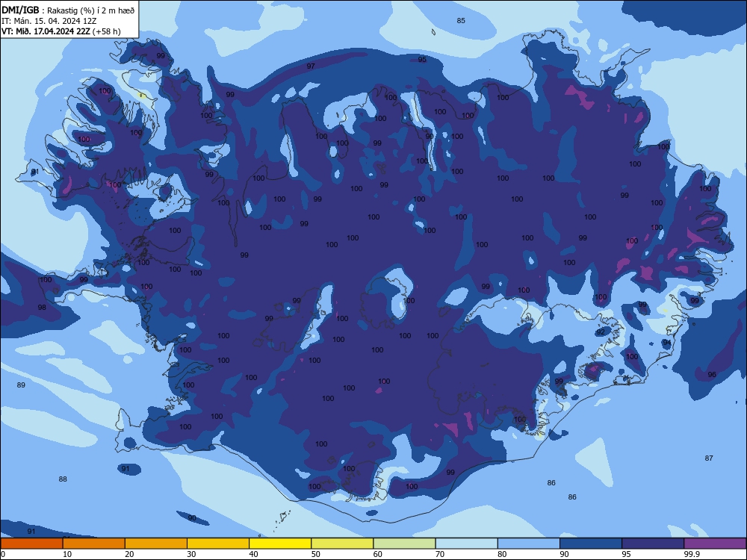Screen dimensions: 747x560
Task: Click the map value '96' over the sea
Action: [x=712, y=375]
